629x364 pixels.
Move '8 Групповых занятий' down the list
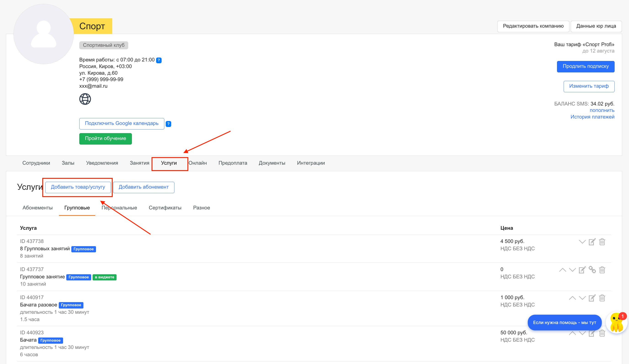[x=582, y=242]
